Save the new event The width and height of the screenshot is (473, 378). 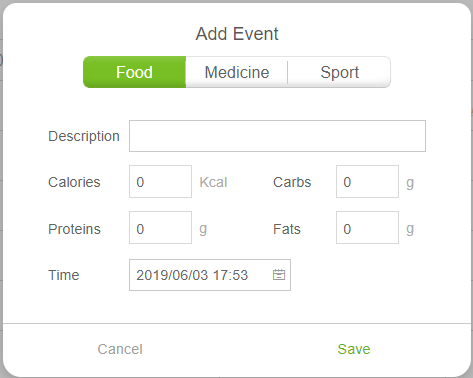click(354, 349)
